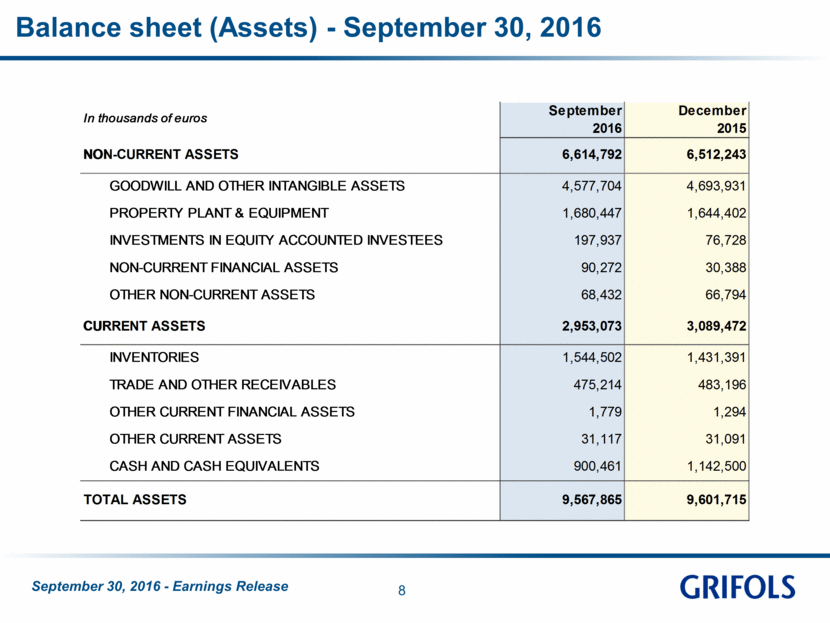Select 'OTHER NON-CURRENT ASSETS' label
The height and width of the screenshot is (623, 830).
[x=212, y=294]
